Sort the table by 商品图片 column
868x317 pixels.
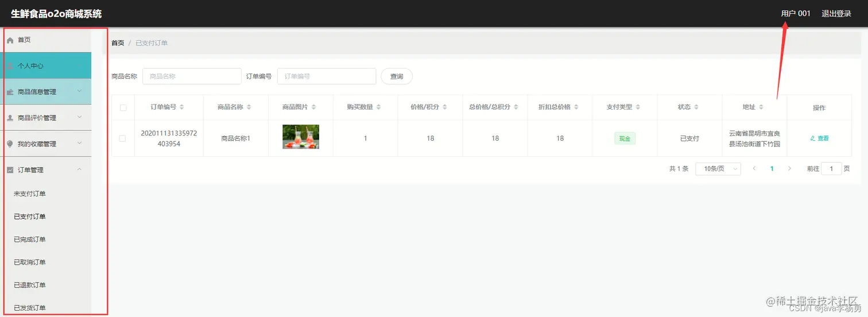click(x=313, y=107)
